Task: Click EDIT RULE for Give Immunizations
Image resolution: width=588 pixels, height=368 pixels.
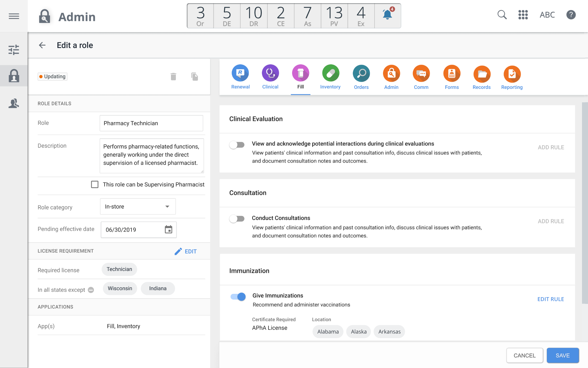Action: pyautogui.click(x=550, y=299)
